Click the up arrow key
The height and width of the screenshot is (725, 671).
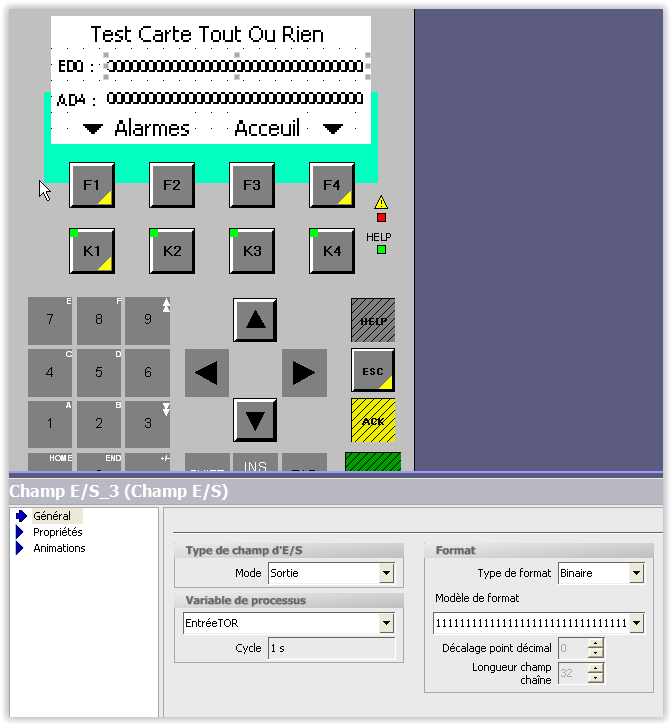point(255,320)
